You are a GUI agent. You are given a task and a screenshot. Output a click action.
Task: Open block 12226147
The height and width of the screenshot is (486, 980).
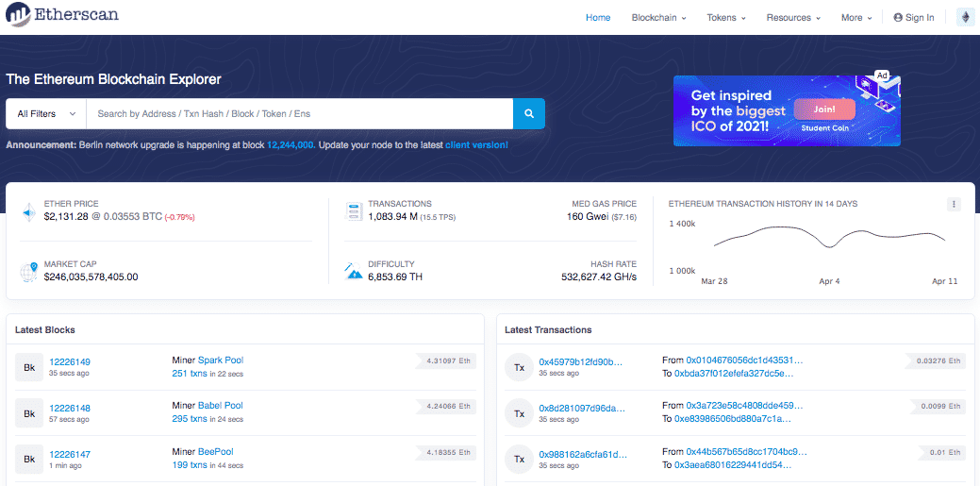pyautogui.click(x=70, y=454)
